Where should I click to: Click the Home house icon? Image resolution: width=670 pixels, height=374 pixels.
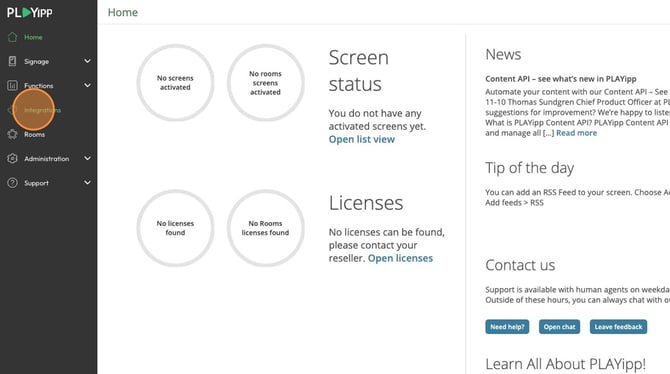click(x=12, y=37)
